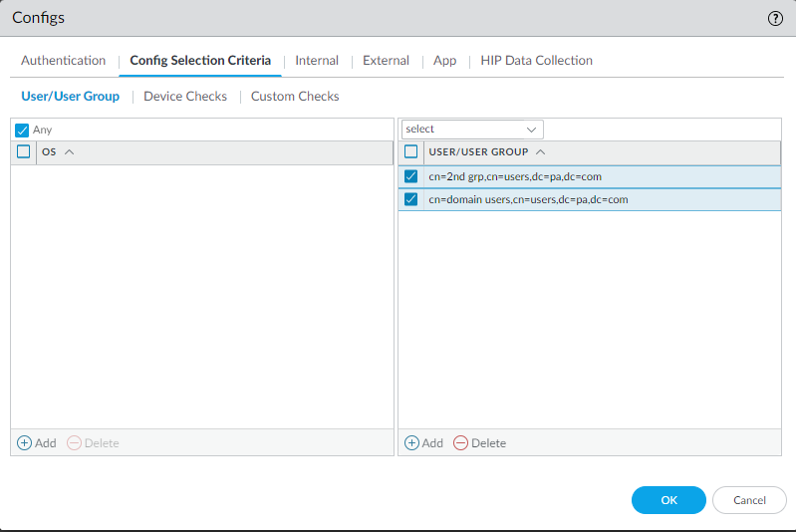Add a new OS entry
The height and width of the screenshot is (532, 796).
click(x=37, y=442)
